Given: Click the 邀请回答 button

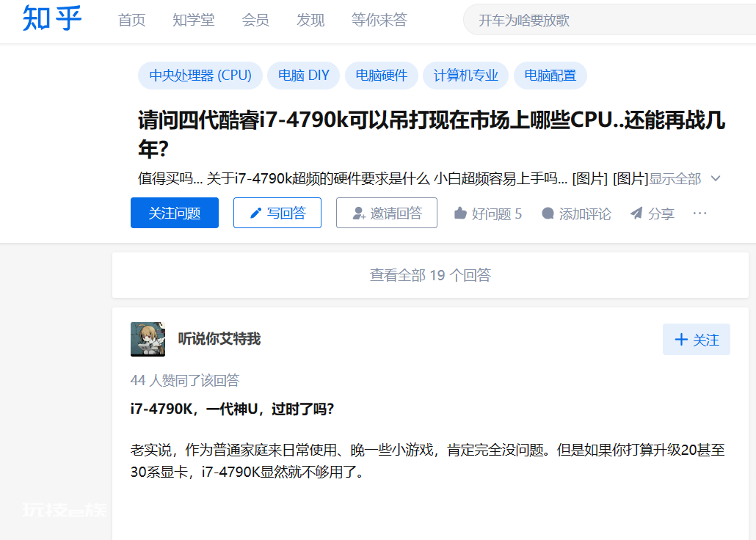Looking at the screenshot, I should (387, 213).
